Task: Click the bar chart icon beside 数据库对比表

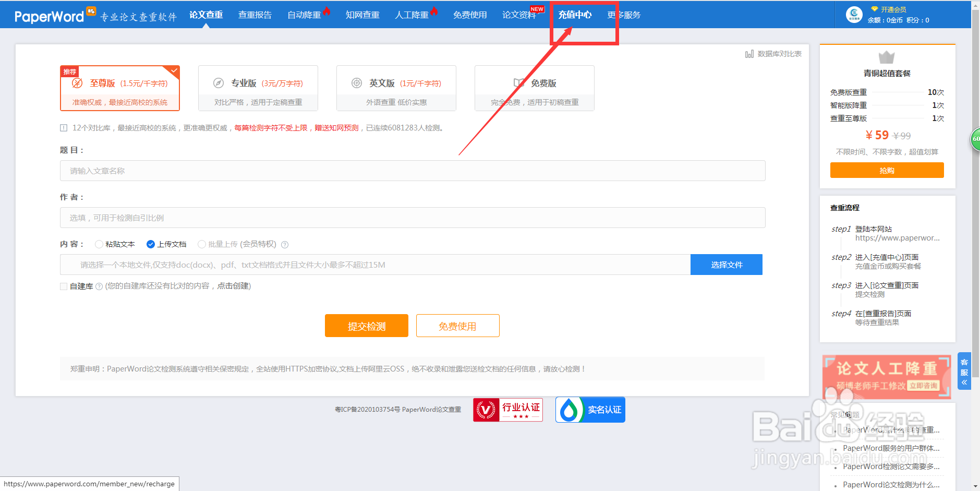Action: point(749,54)
